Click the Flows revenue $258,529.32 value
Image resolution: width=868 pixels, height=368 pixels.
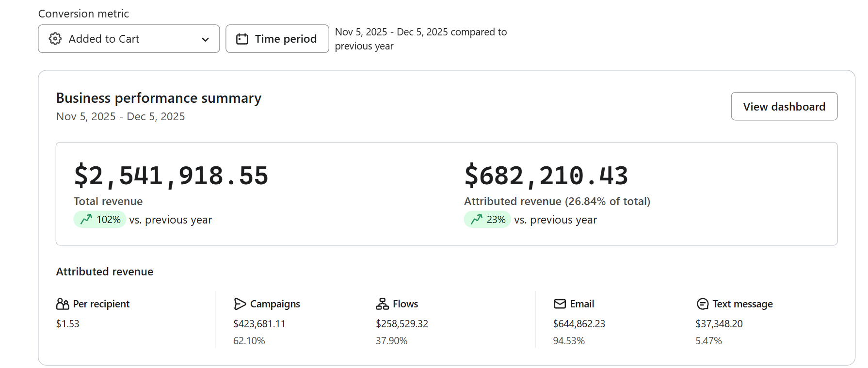click(402, 323)
